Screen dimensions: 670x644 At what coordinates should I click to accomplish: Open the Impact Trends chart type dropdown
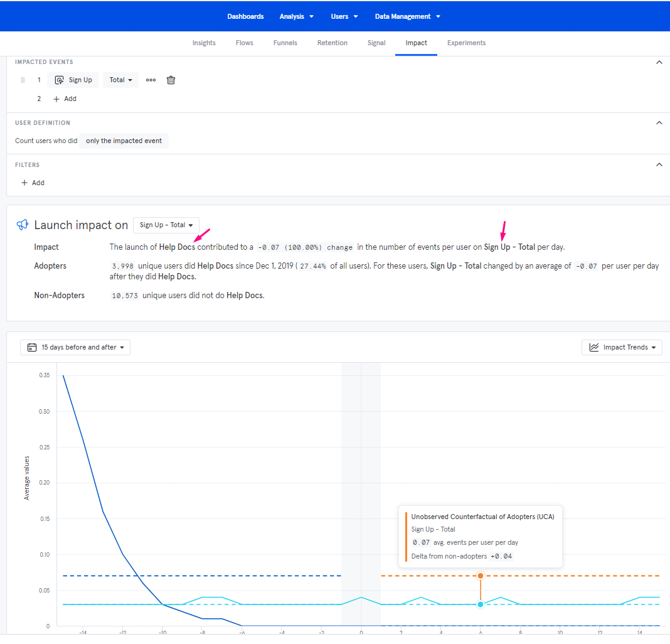(x=622, y=347)
